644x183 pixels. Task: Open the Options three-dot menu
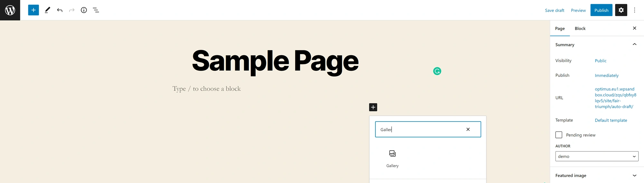tap(635, 10)
